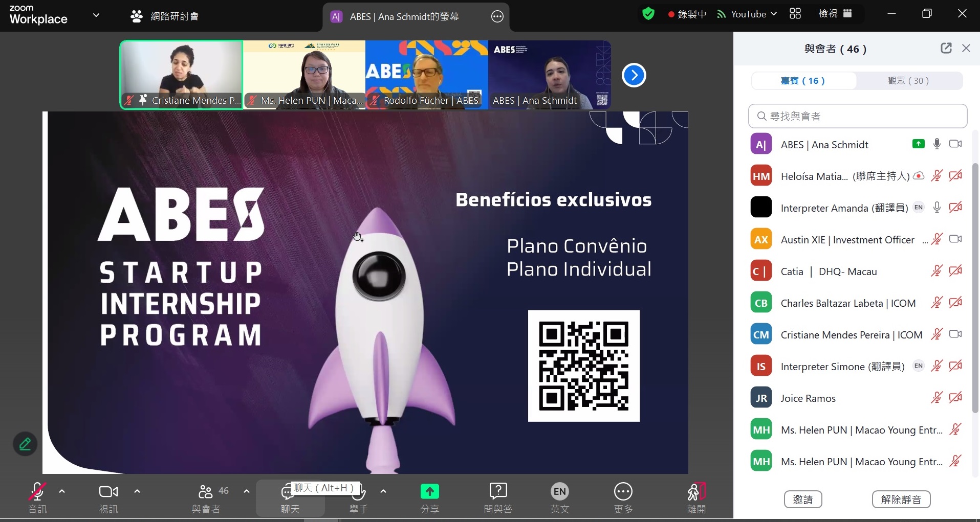Click the AX avatar for Austin XIE

(x=761, y=239)
